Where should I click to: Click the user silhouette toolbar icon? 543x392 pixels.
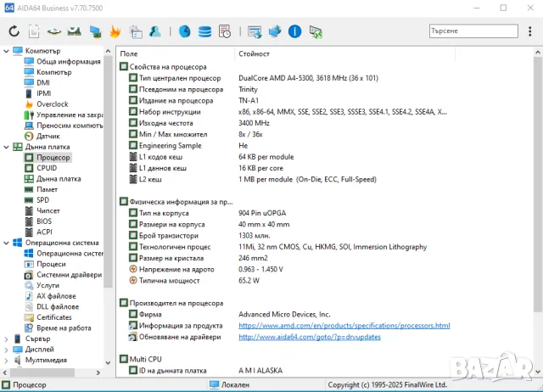coord(155,31)
